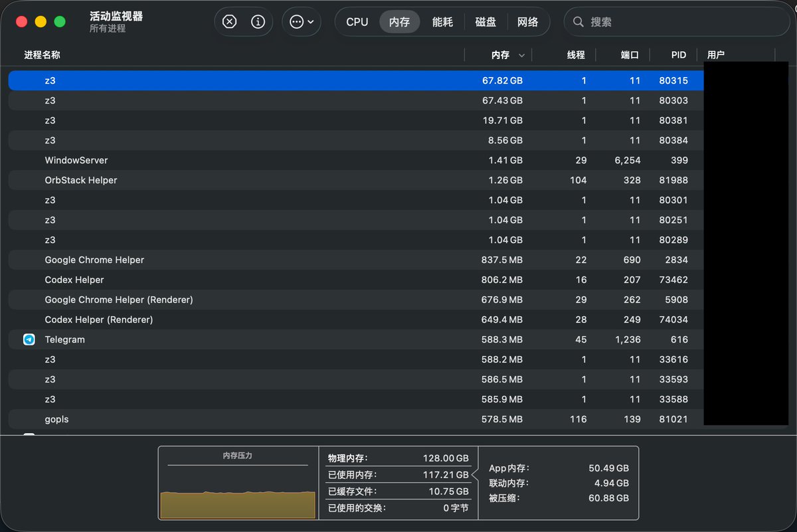Click the 1.41 GB memory value
This screenshot has height=532, width=797.
pos(505,160)
